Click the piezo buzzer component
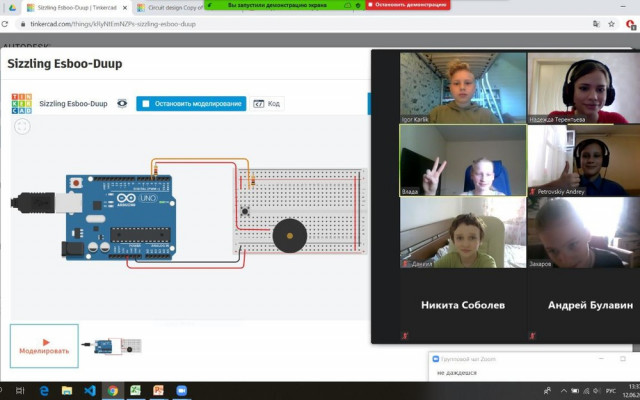Screen dimensions: 640x400 coord(289,236)
